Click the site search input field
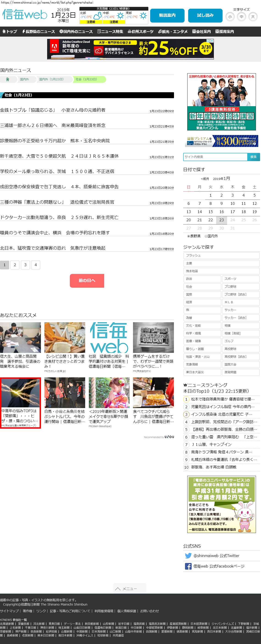The image size is (261, 644). pos(215,157)
